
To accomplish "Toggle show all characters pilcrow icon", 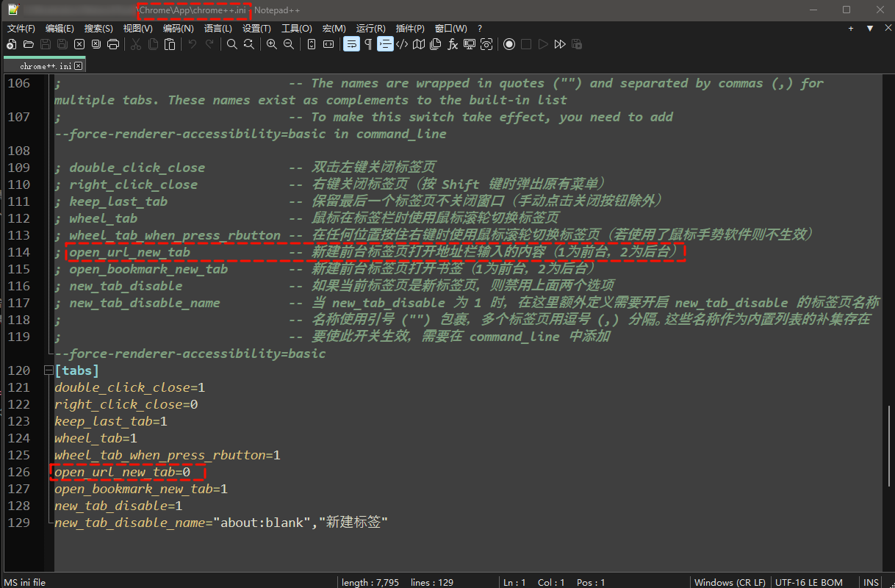I will [x=368, y=45].
